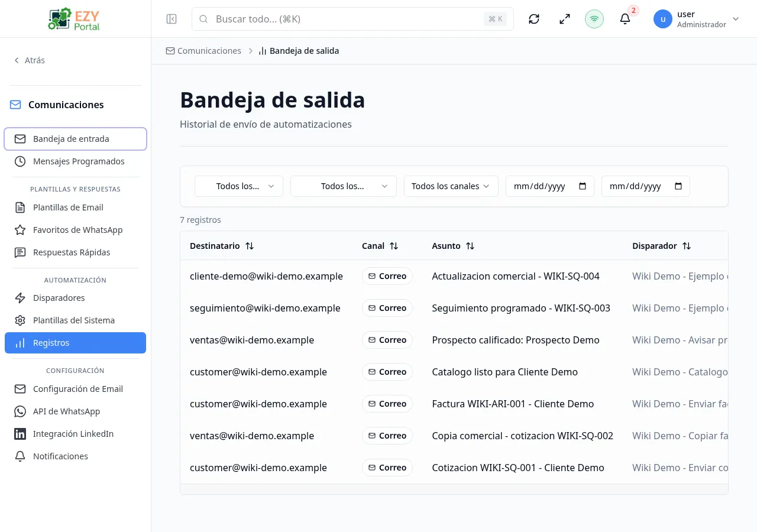This screenshot has width=757, height=532.
Task: Click seguimiento@wiki-demo.example recipient
Action: [265, 308]
